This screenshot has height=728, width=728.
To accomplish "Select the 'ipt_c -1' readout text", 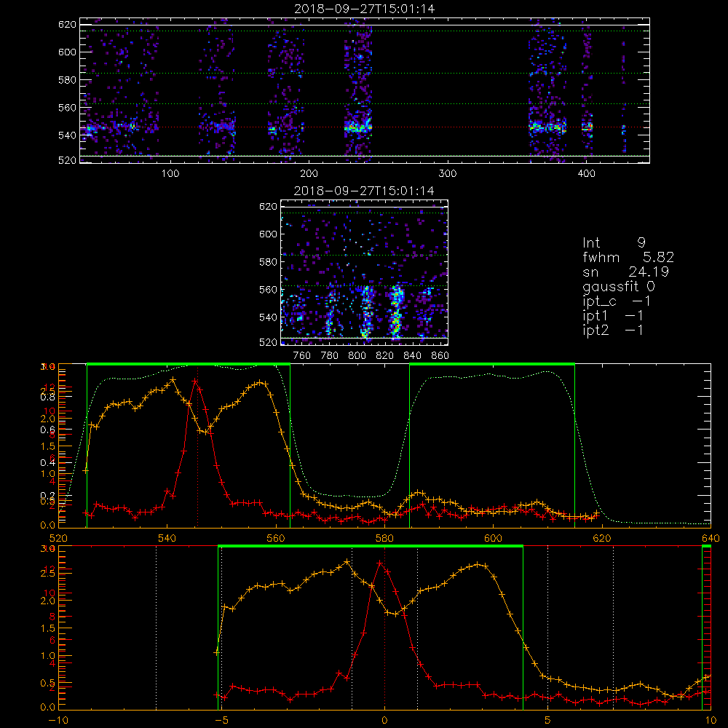I will (617, 301).
